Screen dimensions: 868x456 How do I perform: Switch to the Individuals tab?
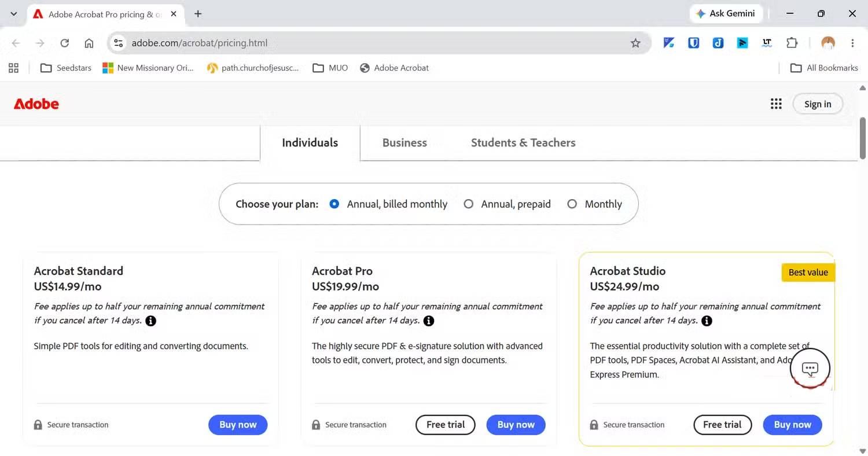tap(310, 143)
